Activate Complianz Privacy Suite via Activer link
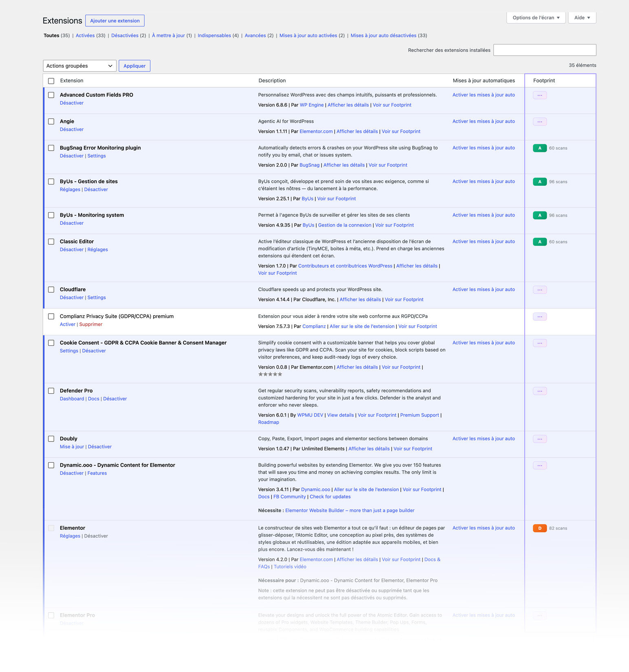This screenshot has width=629, height=672. pyautogui.click(x=68, y=324)
